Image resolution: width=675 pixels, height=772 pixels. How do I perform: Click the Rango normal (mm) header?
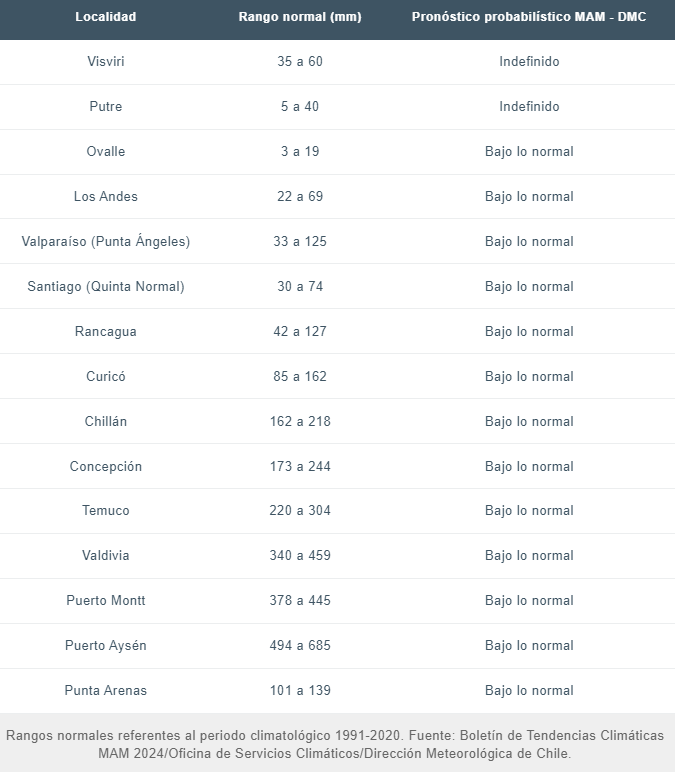[x=300, y=17]
